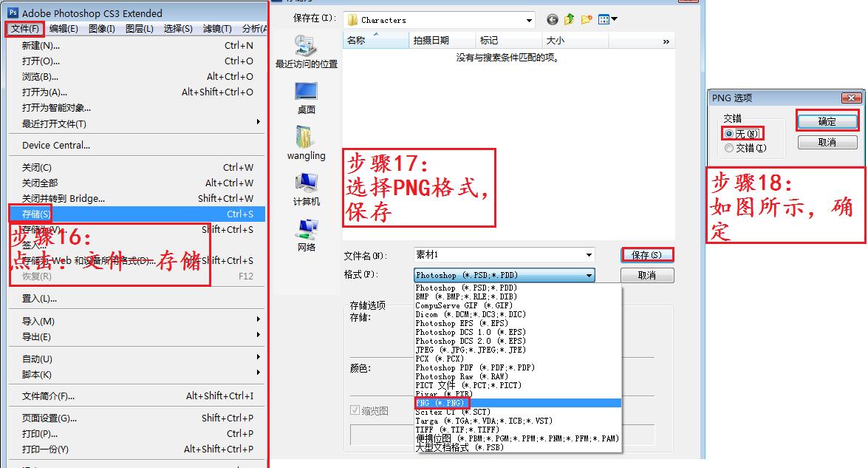Click 确定 in PNG options dialog

[827, 121]
